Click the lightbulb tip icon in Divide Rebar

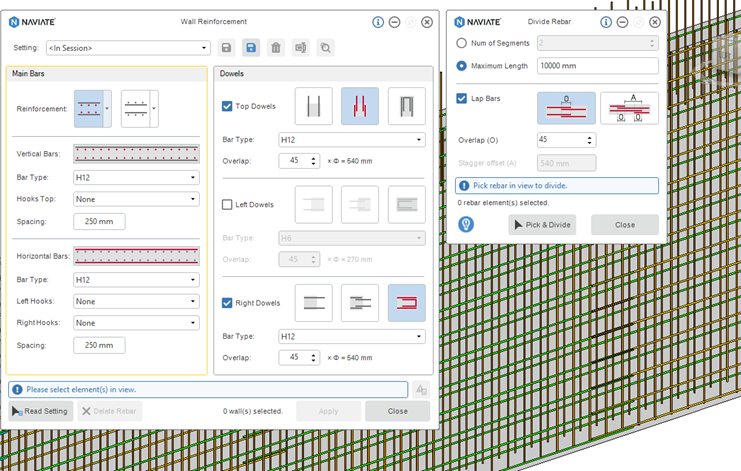[466, 224]
